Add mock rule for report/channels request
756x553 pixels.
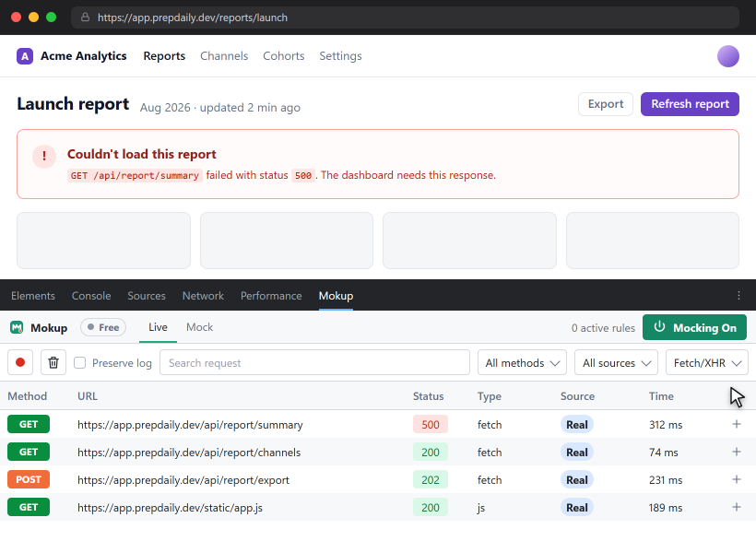tap(737, 452)
